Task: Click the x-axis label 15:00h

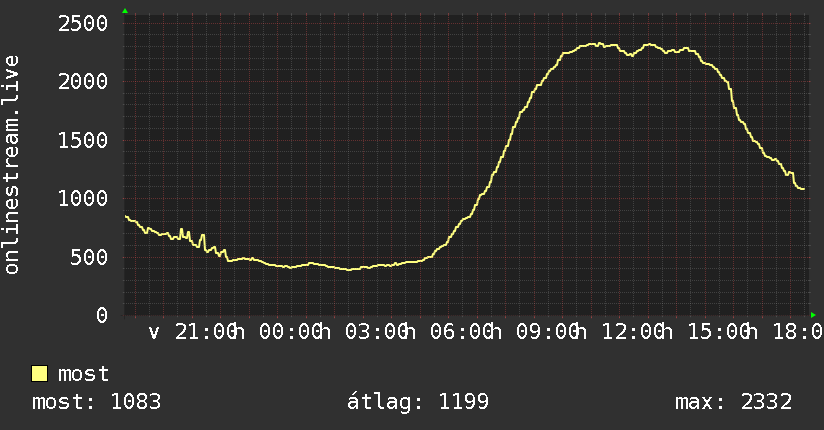Action: [723, 332]
